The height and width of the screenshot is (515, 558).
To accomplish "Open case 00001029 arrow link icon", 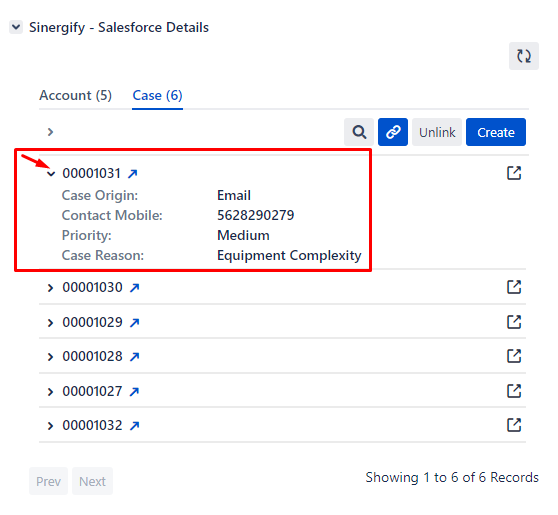I will coord(135,322).
